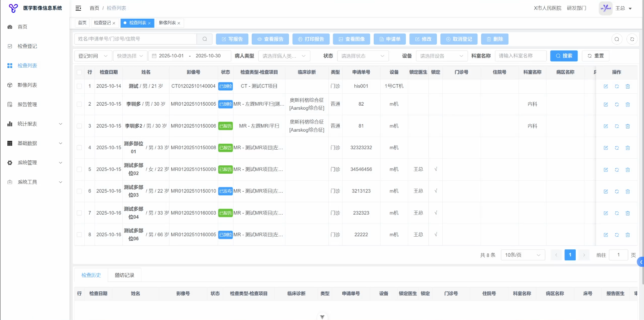This screenshot has height=320, width=644.
Task: Open the 请选择状态 status dropdown
Action: [362, 56]
